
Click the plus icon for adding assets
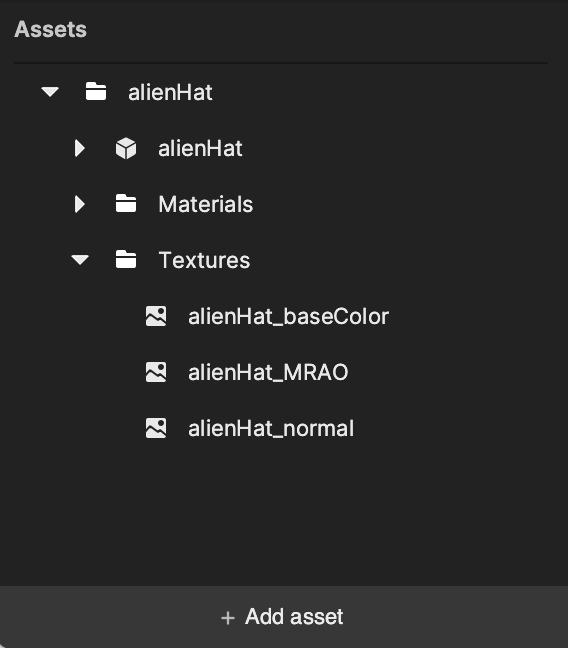coord(228,618)
